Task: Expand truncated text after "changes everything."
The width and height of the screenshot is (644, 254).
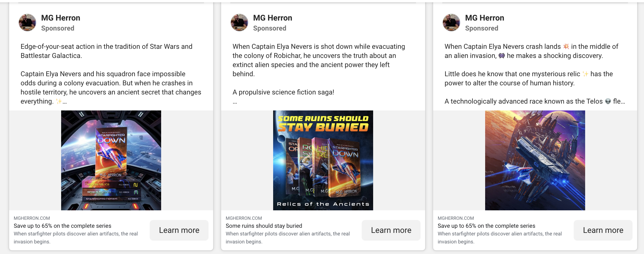Action: pyautogui.click(x=65, y=102)
